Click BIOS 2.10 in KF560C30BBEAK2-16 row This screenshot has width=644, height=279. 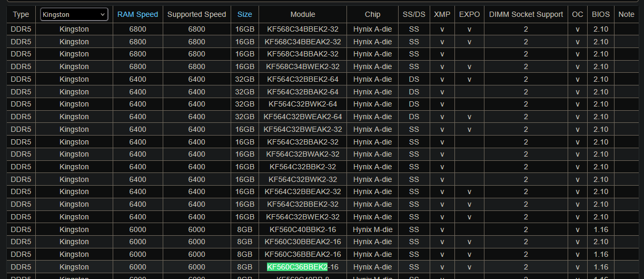[601, 242]
